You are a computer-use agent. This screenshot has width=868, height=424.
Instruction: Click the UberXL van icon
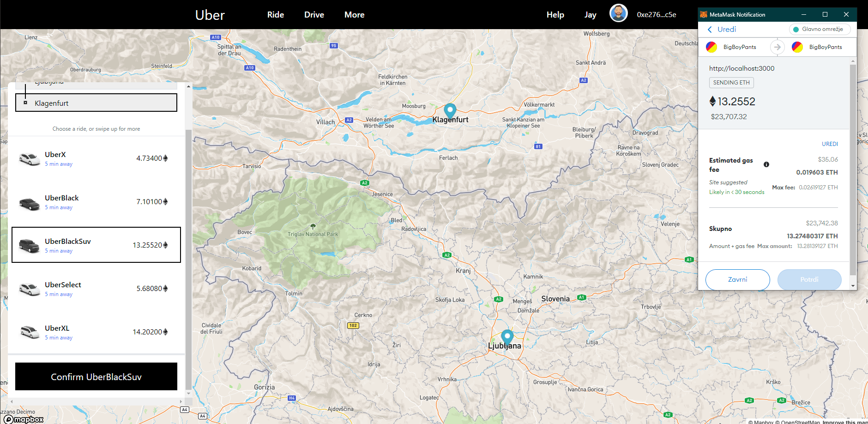(30, 332)
